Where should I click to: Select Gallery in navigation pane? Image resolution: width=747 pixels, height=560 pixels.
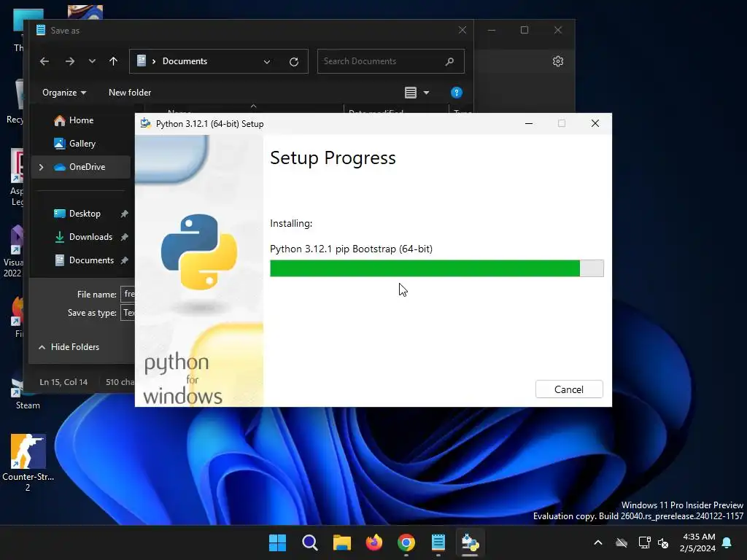[80, 144]
